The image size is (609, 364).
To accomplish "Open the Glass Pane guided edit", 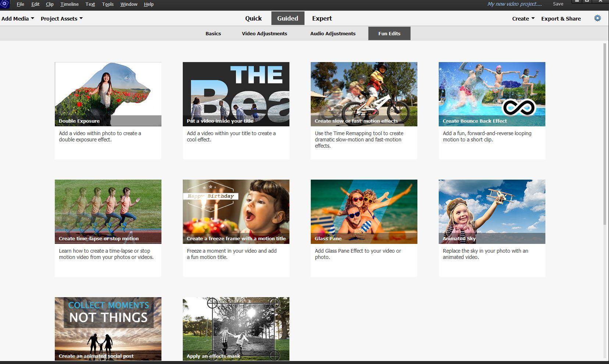I will [364, 212].
